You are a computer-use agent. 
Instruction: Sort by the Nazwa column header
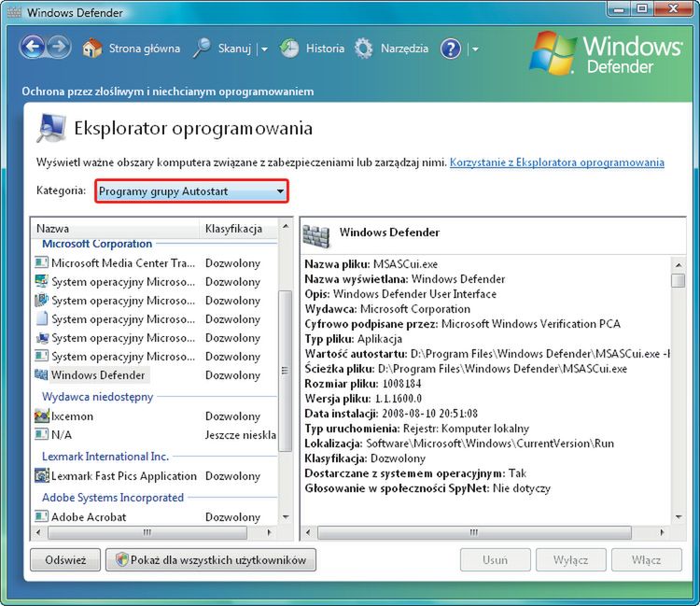[115, 228]
